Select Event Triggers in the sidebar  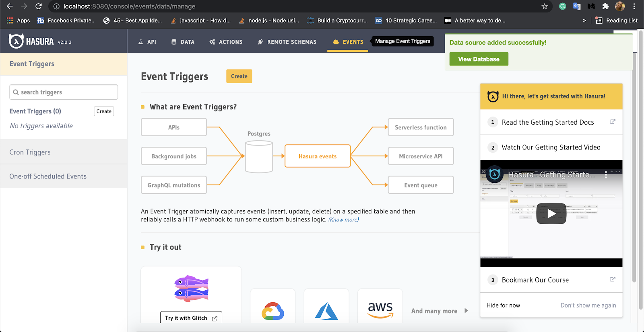[64, 64]
